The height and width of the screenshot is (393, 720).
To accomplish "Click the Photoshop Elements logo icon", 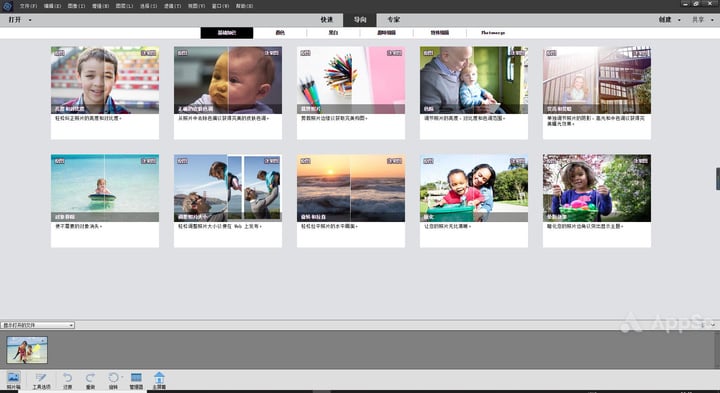I will 7,6.
